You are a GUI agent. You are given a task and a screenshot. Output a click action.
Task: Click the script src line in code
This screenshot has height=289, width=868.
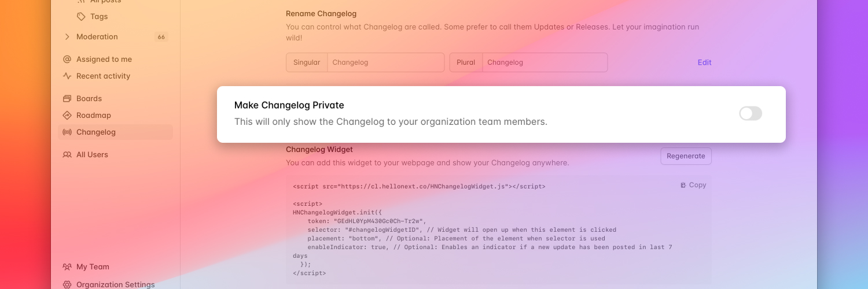419,187
